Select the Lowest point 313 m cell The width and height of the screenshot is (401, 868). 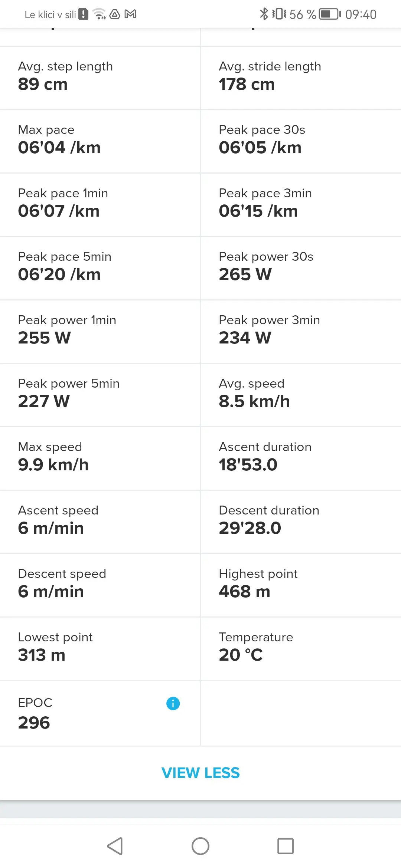[x=100, y=648]
